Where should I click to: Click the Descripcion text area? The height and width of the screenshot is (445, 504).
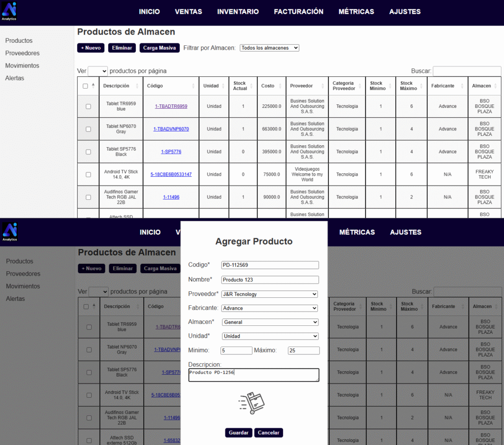tap(253, 375)
